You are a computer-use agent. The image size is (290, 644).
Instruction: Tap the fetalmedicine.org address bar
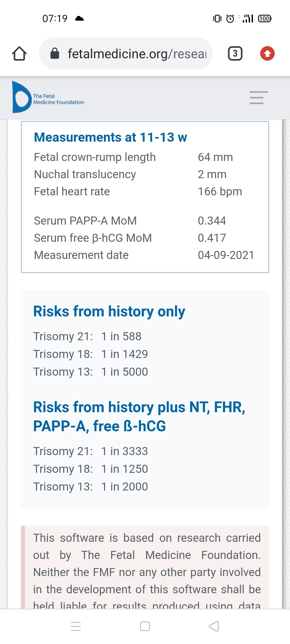click(137, 54)
